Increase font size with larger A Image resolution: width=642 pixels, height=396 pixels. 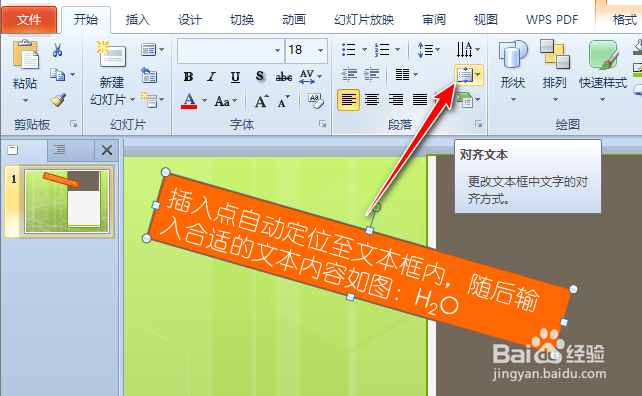click(x=261, y=100)
